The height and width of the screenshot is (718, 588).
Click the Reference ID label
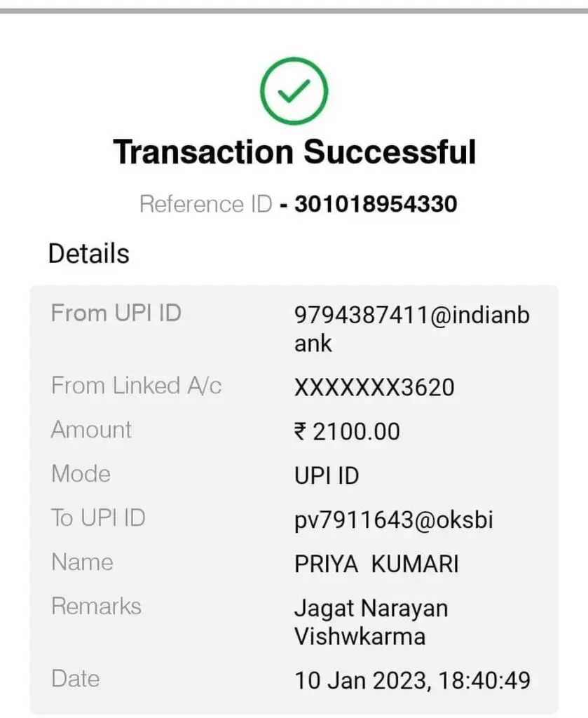point(206,204)
